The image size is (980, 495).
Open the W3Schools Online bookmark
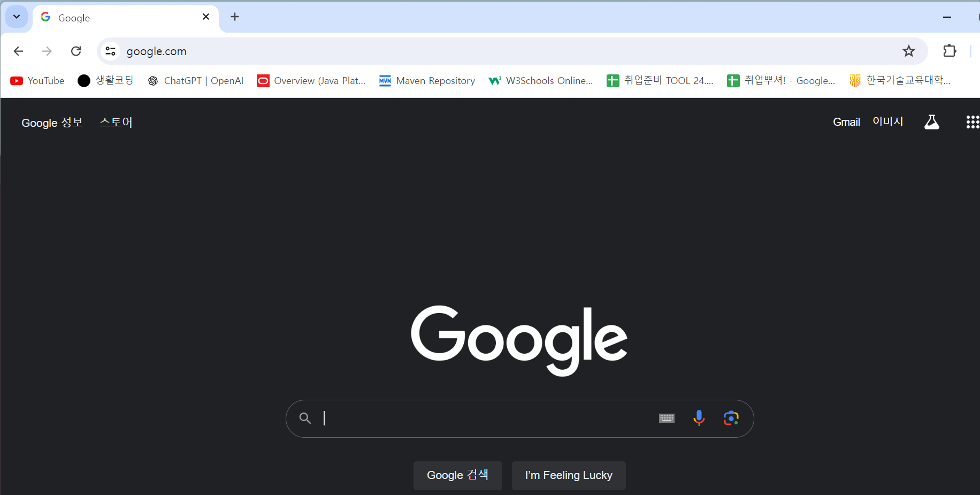[541, 81]
